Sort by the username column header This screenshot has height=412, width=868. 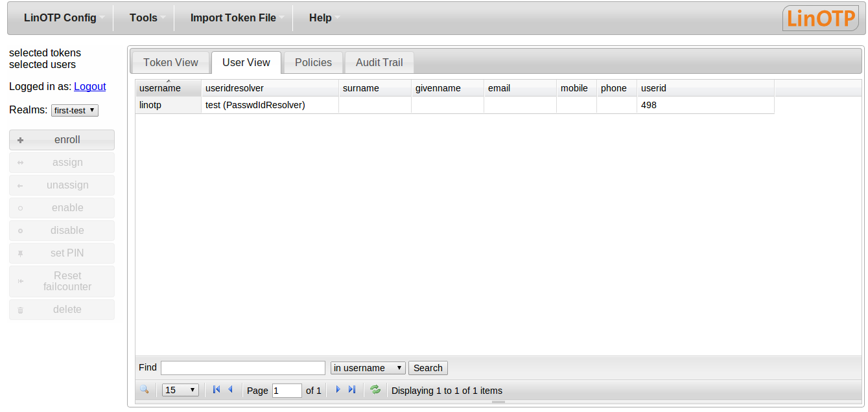168,88
